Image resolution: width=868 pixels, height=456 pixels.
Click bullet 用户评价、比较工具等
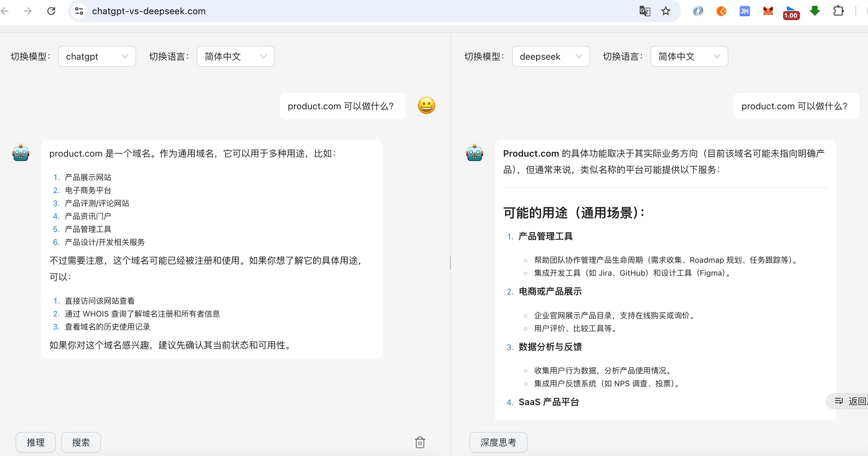[x=576, y=328]
